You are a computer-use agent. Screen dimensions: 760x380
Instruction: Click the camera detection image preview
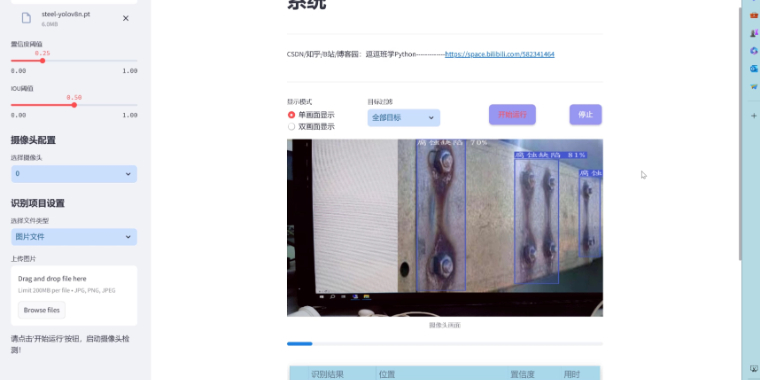[445, 228]
